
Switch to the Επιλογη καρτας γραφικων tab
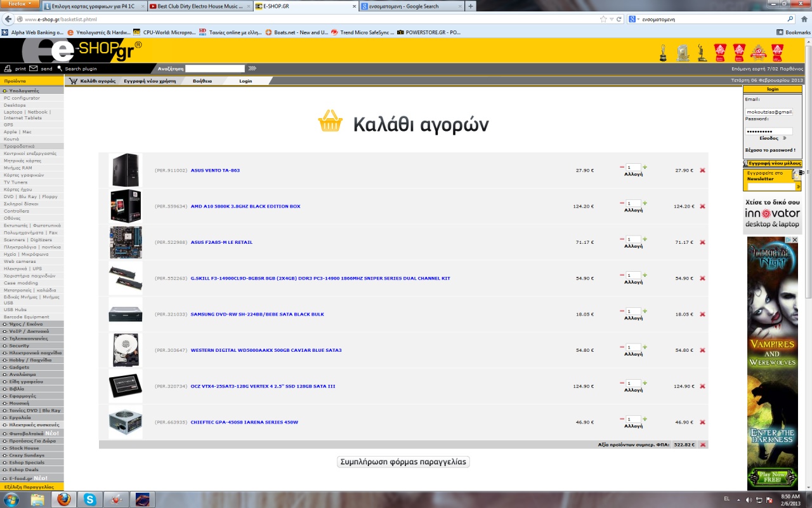click(x=94, y=6)
